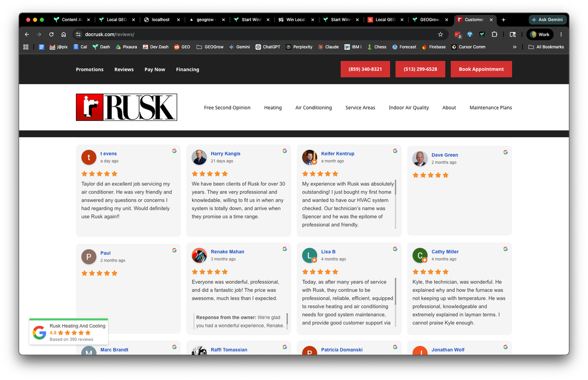Go back to the previous page
Image resolution: width=588 pixels, height=380 pixels.
pos(27,35)
